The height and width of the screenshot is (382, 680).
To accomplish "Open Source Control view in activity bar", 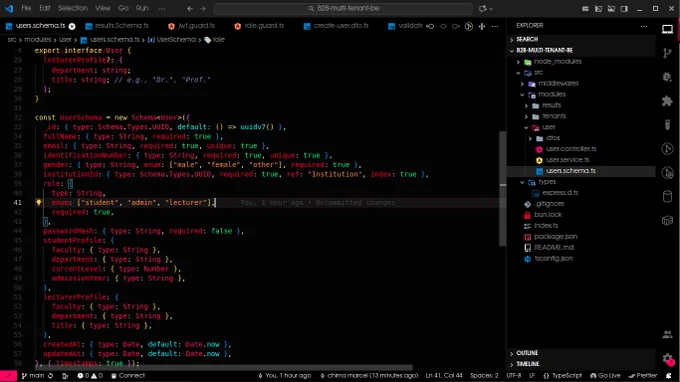I will [x=667, y=53].
